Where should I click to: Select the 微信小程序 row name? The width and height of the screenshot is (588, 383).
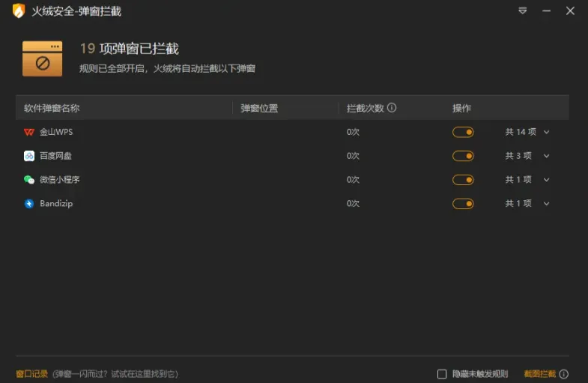(60, 180)
